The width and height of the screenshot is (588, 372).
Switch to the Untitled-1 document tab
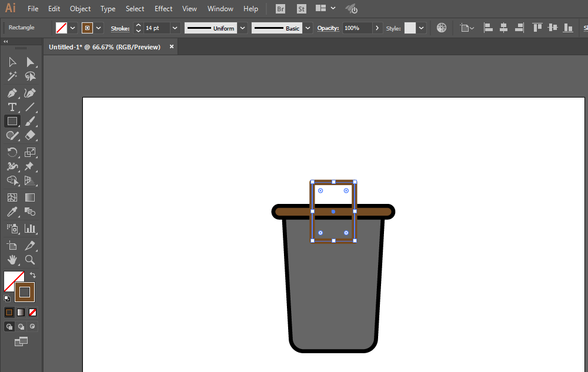[105, 47]
